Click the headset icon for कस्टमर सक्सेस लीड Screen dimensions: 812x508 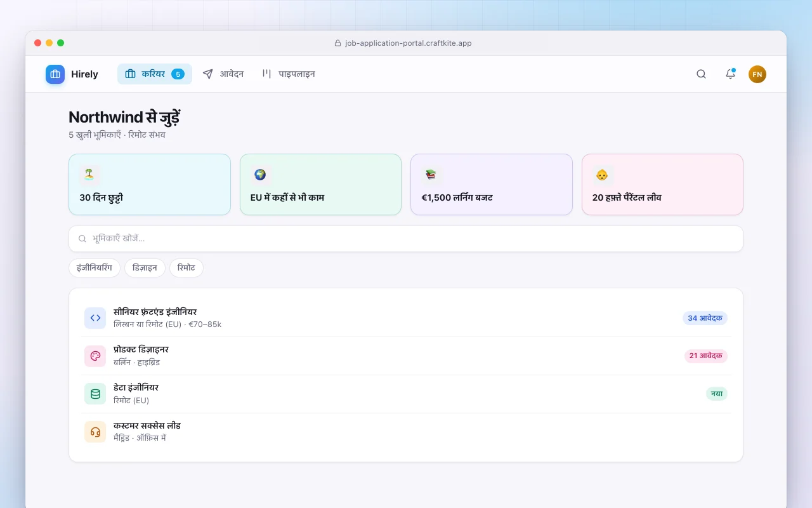(95, 432)
